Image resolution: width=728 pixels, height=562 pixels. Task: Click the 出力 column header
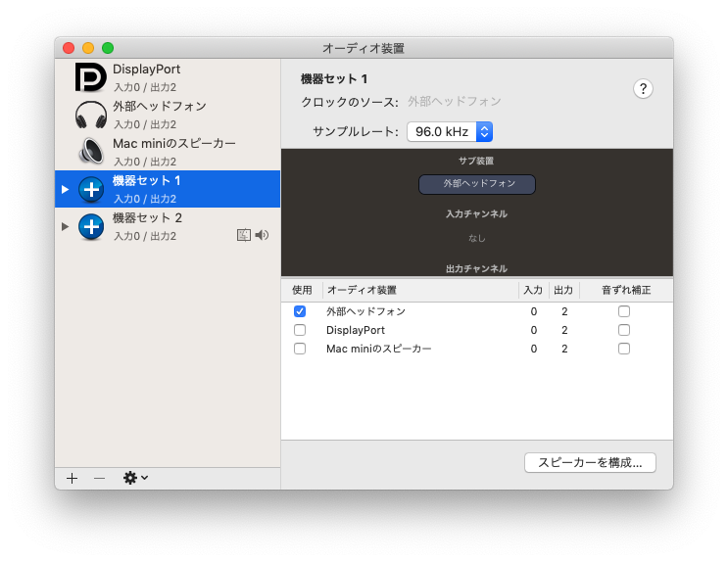[563, 290]
